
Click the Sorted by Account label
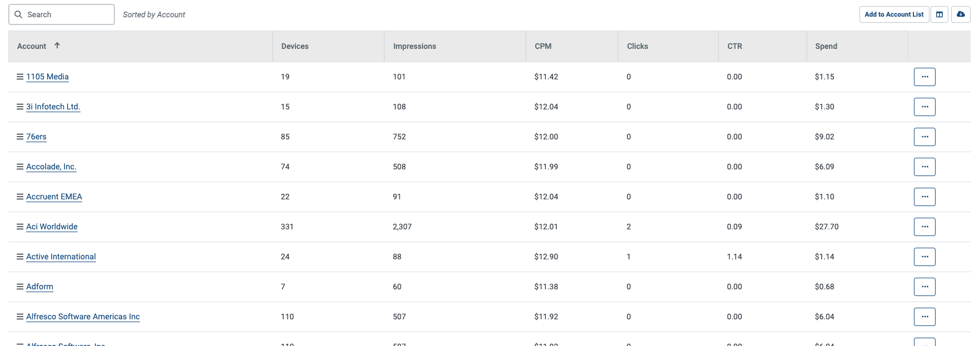pyautogui.click(x=154, y=14)
